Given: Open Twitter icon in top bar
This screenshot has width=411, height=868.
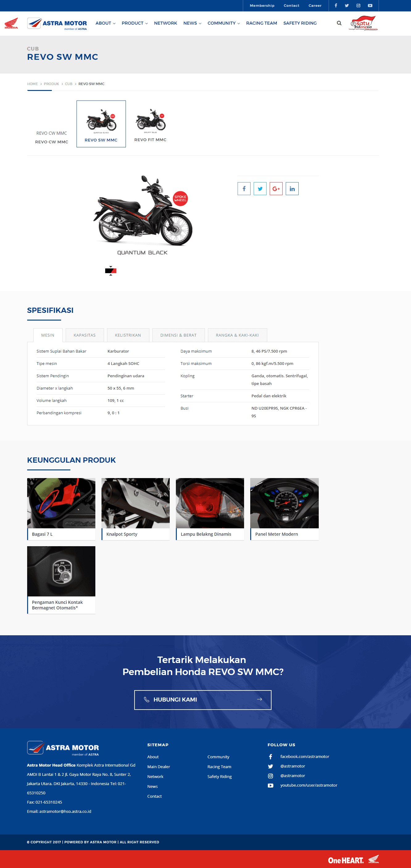Looking at the screenshot, I should tap(347, 5).
